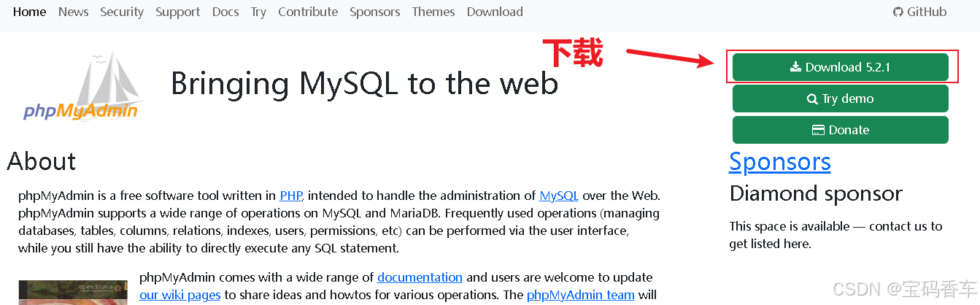Click the download arrow icon
This screenshot has width=980, height=305.
tap(796, 67)
